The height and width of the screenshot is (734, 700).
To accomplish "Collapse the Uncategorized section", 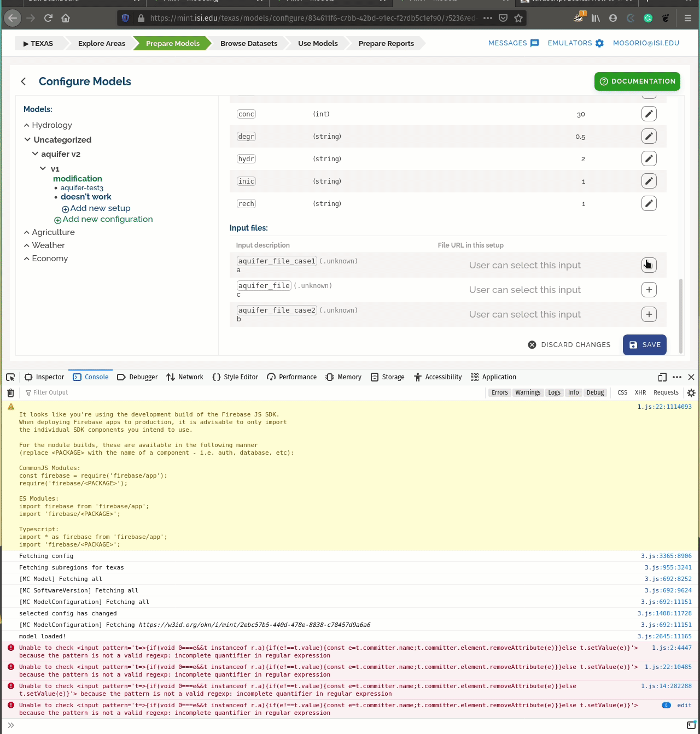I will pyautogui.click(x=27, y=139).
